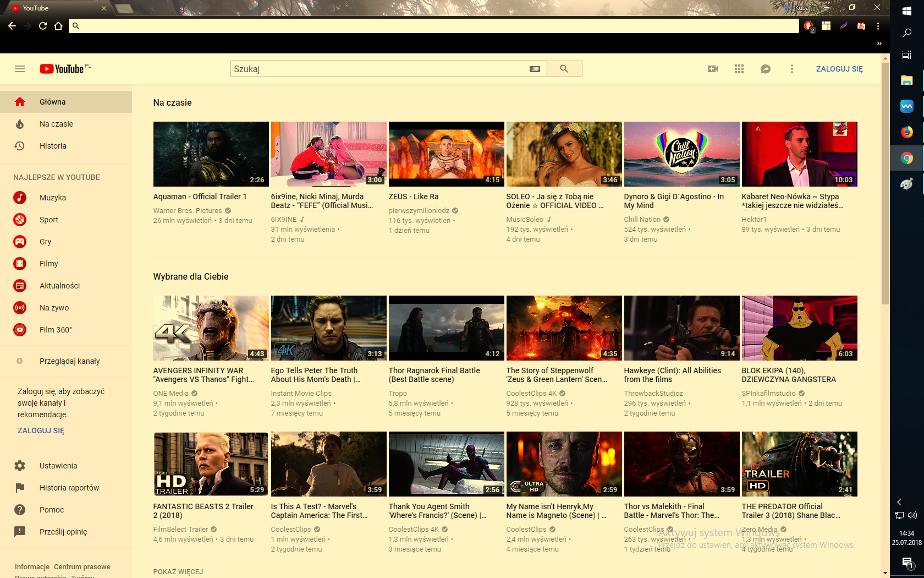Click the upload video camera icon

click(x=713, y=69)
